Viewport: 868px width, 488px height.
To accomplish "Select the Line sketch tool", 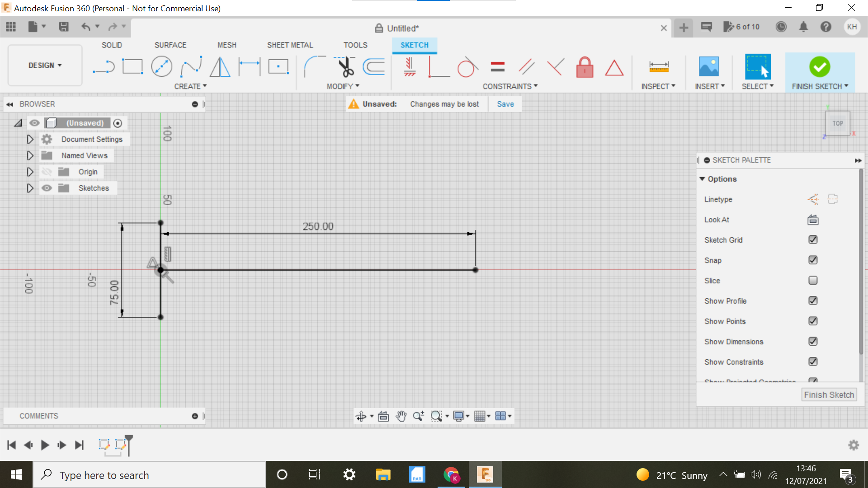I will point(103,67).
